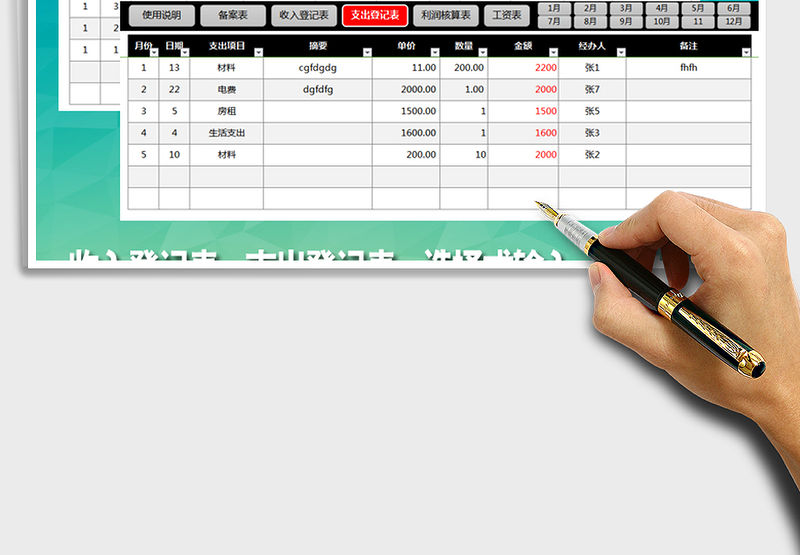Click the 备案表 navigation button

pyautogui.click(x=233, y=16)
